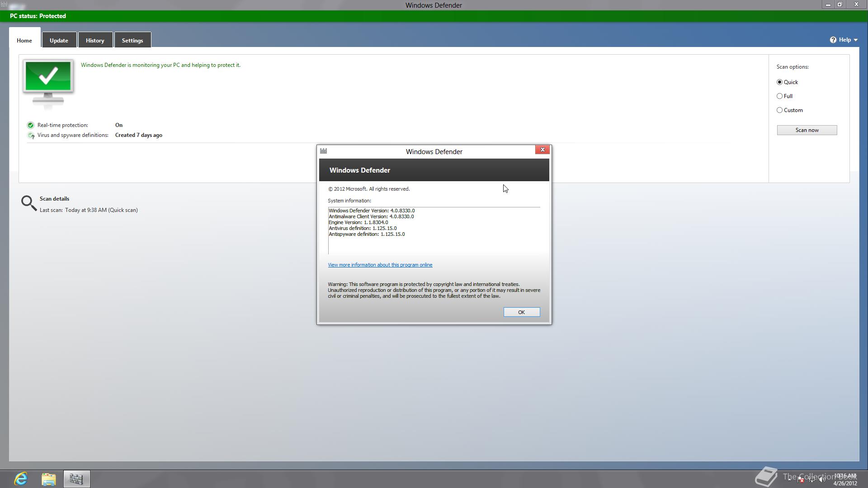
Task: Restore down the main Windows Defender window
Action: point(840,5)
